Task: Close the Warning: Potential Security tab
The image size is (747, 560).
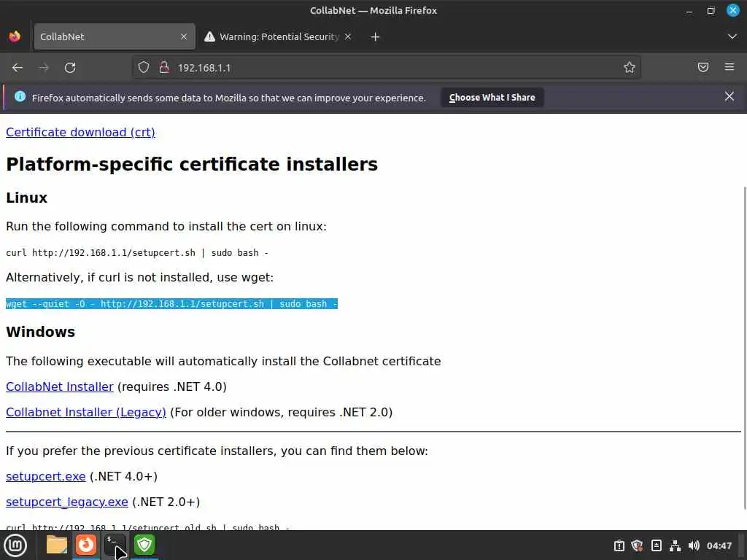Action: coord(348,36)
